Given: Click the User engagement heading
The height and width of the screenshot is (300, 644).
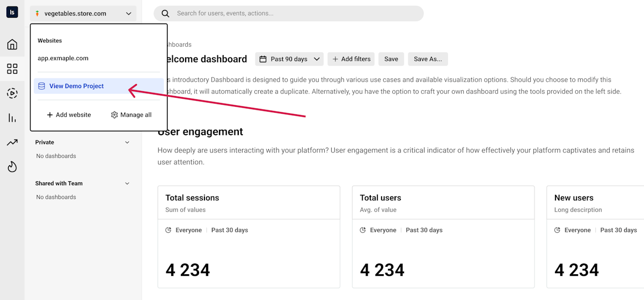Looking at the screenshot, I should tap(200, 131).
